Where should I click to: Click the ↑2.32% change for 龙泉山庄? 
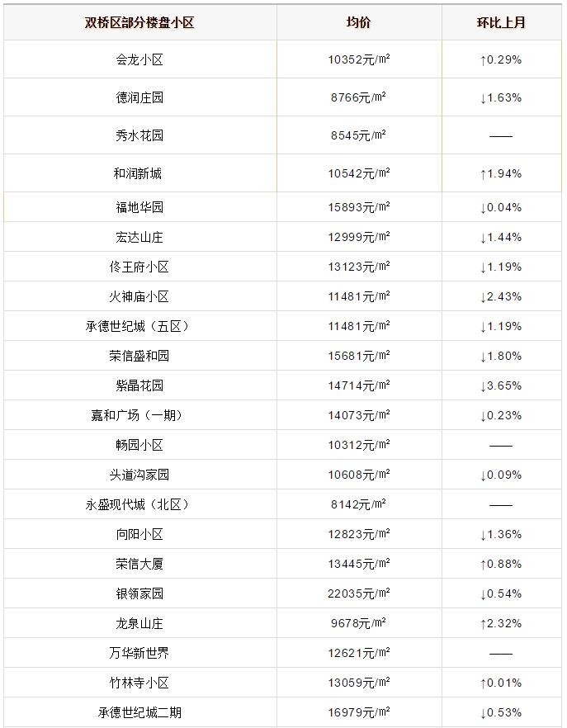500,623
